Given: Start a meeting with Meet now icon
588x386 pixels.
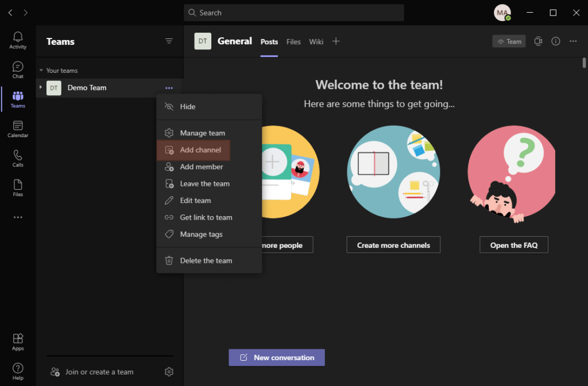Looking at the screenshot, I should [538, 41].
